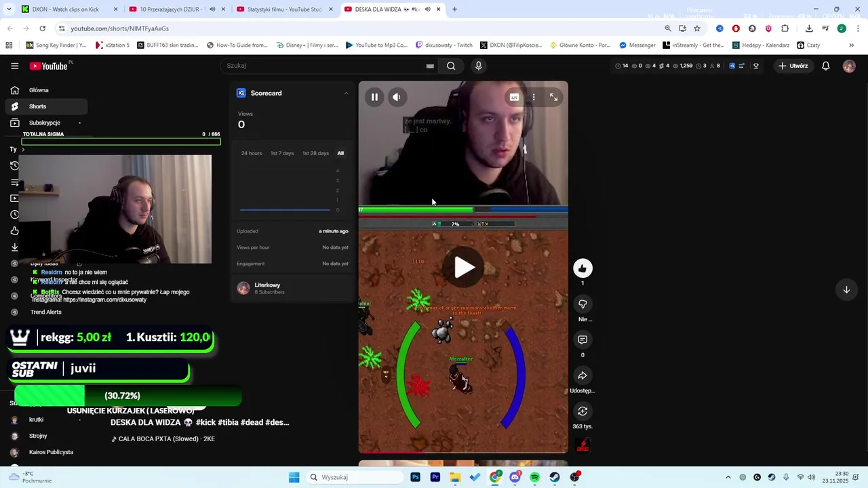Open Główna in the sidebar
This screenshot has height=488, width=868.
point(46,90)
